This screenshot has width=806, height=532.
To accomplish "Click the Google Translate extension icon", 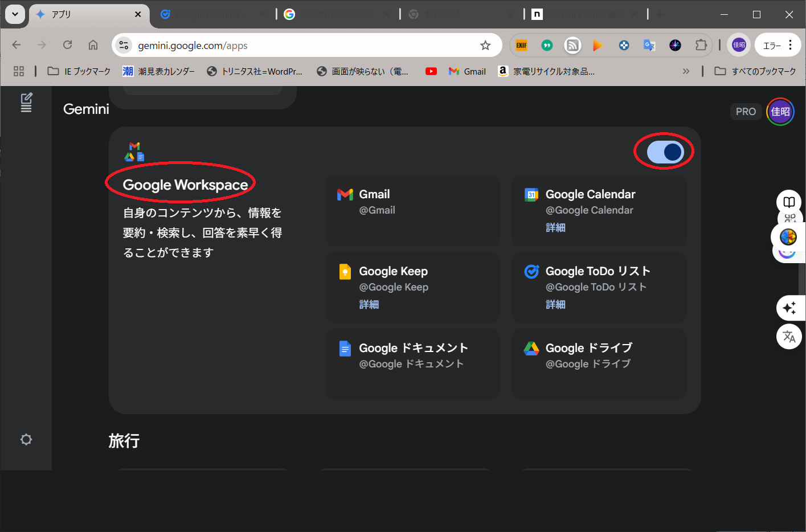I will point(649,45).
